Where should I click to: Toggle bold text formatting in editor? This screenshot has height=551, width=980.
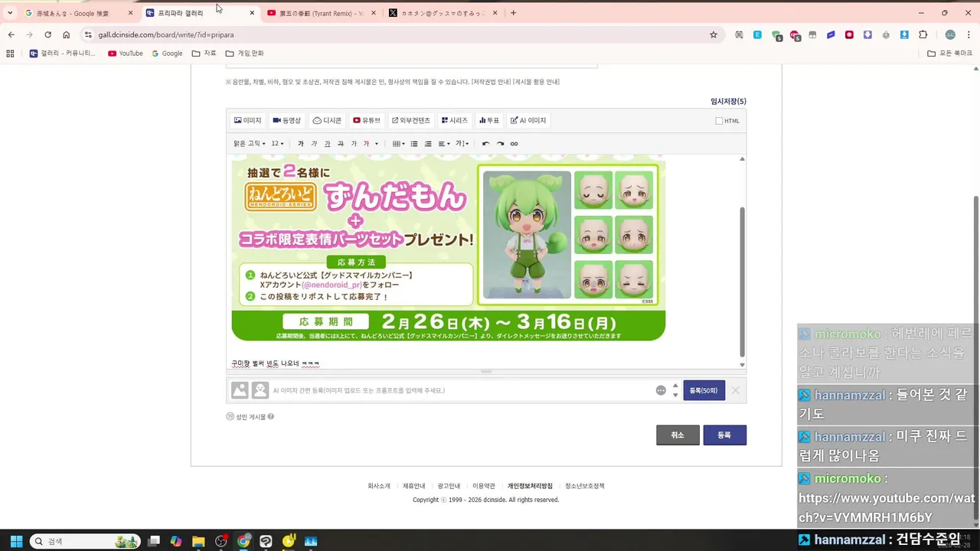[x=301, y=144]
